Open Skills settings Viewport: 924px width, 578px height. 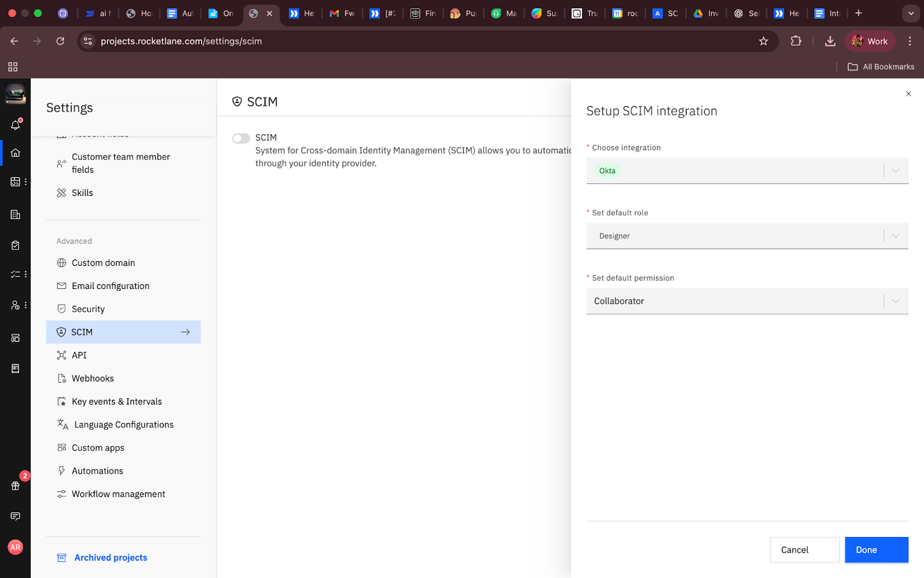123,193
